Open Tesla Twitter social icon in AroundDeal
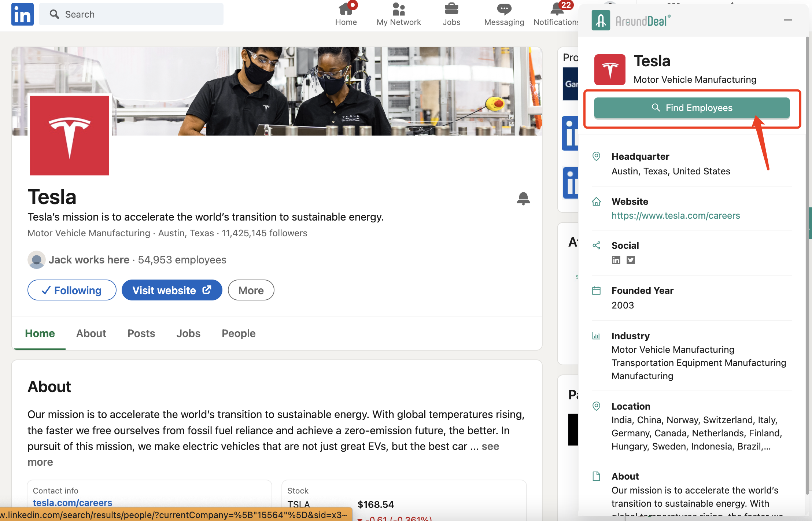Viewport: 812px width, 521px height. (x=631, y=260)
